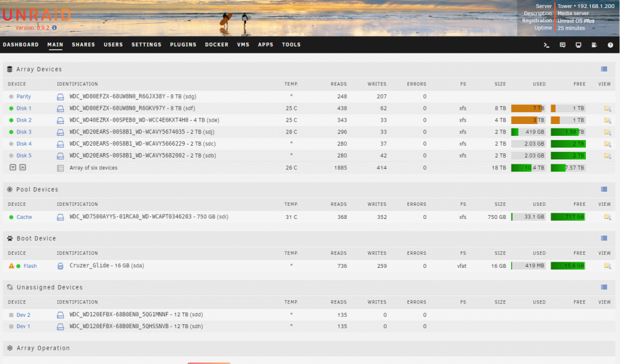Screen dimensions: 620x364
Task: Browse Disk 2 via its view folder icon
Action: click(608, 120)
